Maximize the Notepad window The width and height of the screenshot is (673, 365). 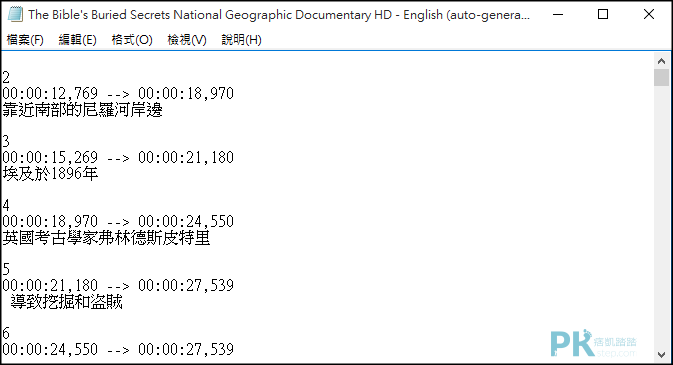tap(603, 15)
